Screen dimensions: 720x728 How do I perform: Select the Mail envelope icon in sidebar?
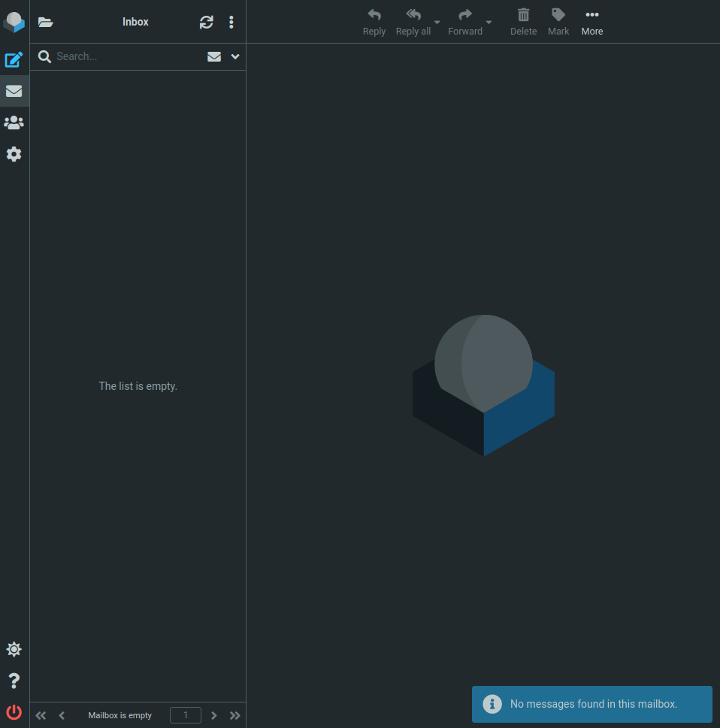(x=14, y=91)
